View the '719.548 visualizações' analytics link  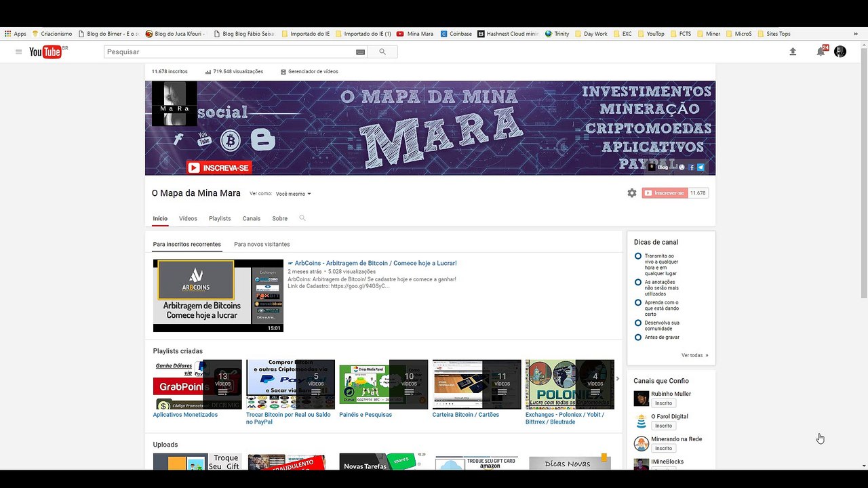(234, 71)
